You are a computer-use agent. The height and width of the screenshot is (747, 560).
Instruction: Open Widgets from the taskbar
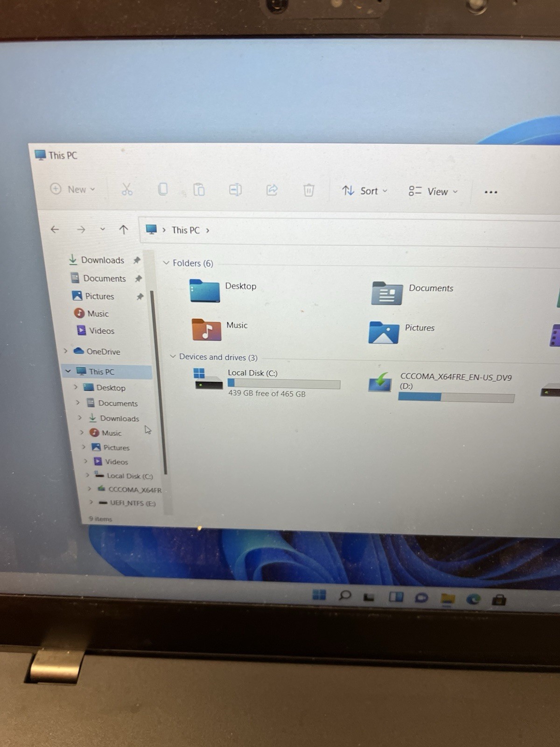pos(396,597)
